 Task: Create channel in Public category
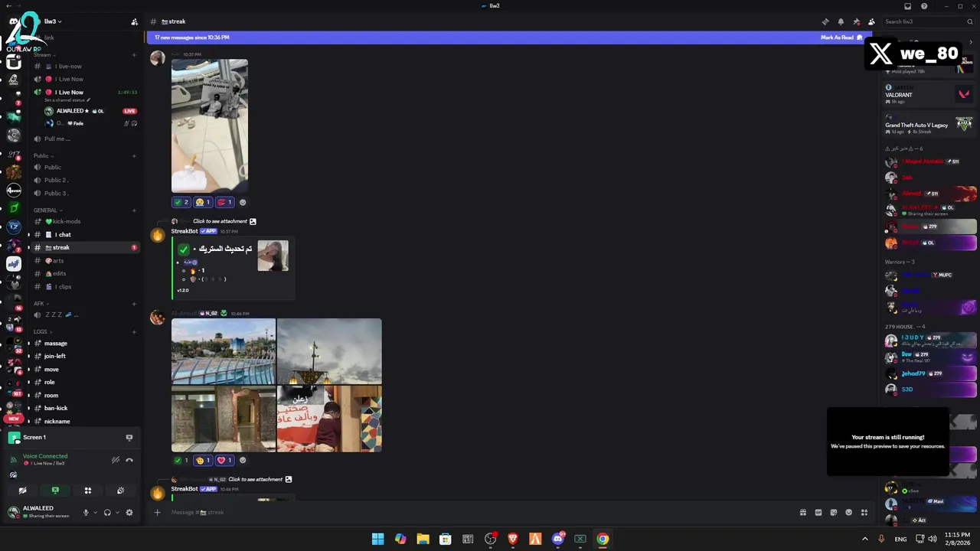(x=134, y=156)
